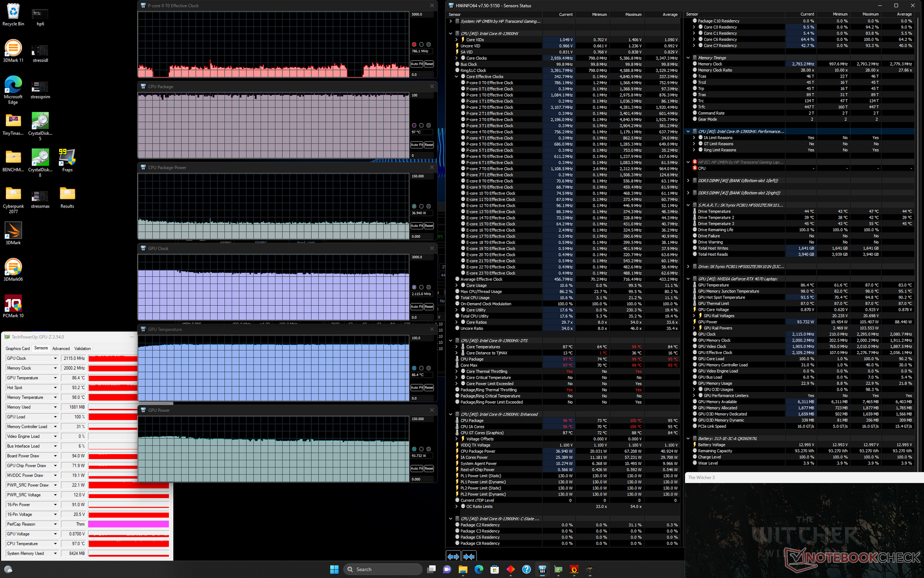Open Validation tab in GPU-Z

pos(82,348)
